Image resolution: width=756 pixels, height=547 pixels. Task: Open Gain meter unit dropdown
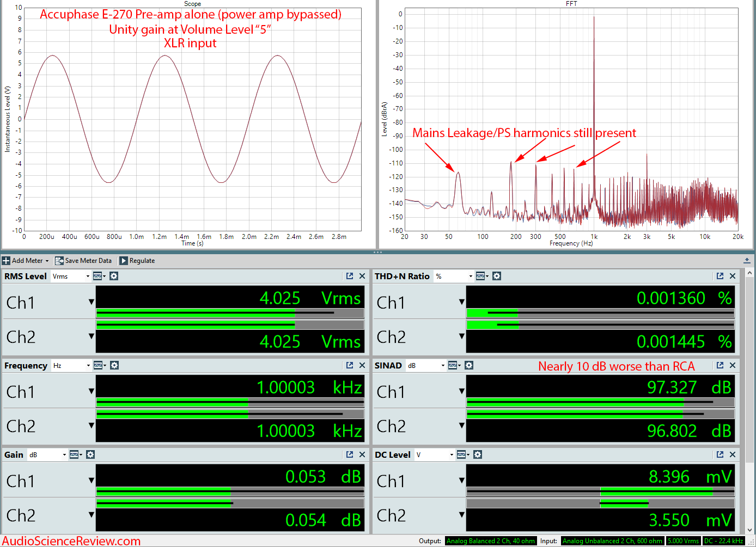tap(47, 455)
